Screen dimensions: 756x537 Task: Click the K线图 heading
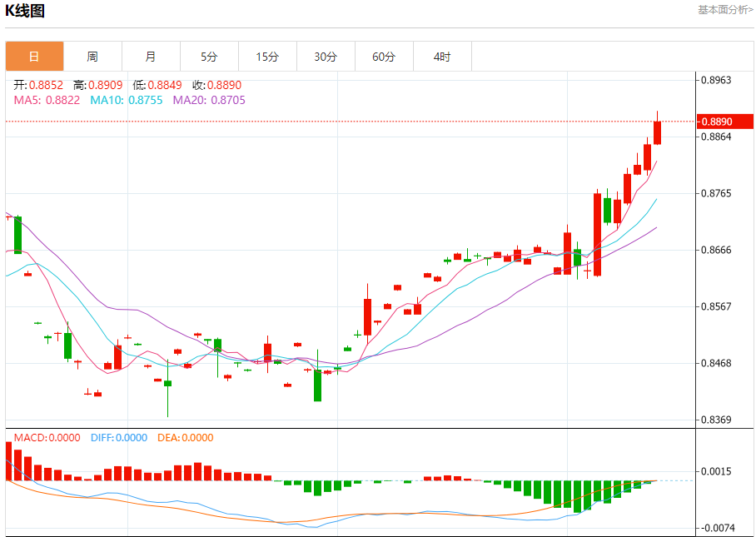[25, 11]
